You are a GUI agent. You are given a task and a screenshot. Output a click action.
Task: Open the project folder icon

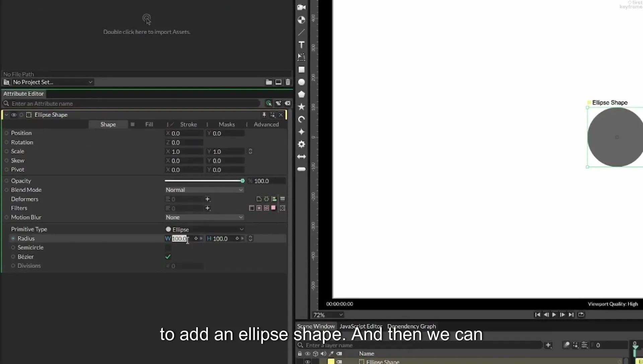[269, 82]
